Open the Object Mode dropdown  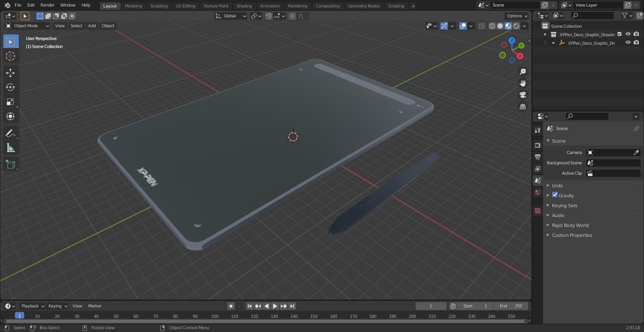point(27,26)
